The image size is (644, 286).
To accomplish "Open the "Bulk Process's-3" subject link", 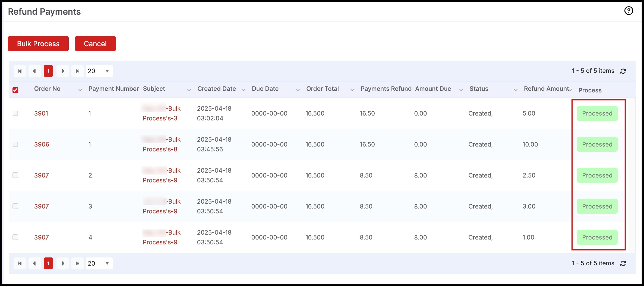I will pyautogui.click(x=162, y=113).
